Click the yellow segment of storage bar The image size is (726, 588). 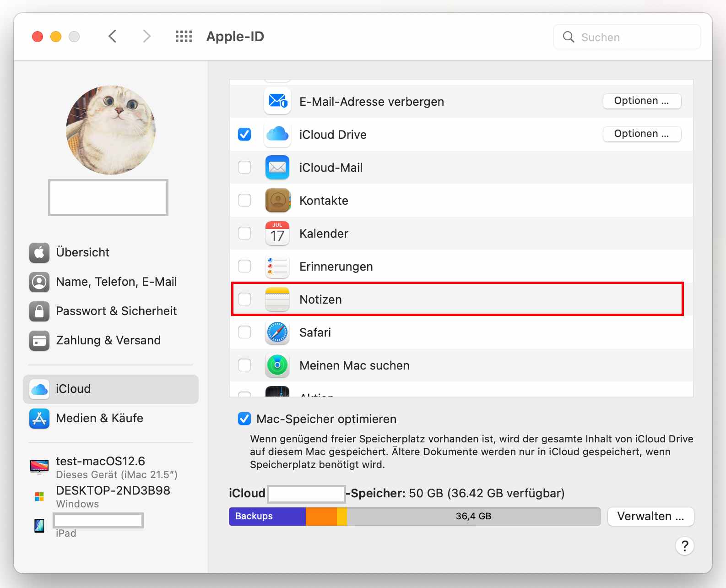342,517
